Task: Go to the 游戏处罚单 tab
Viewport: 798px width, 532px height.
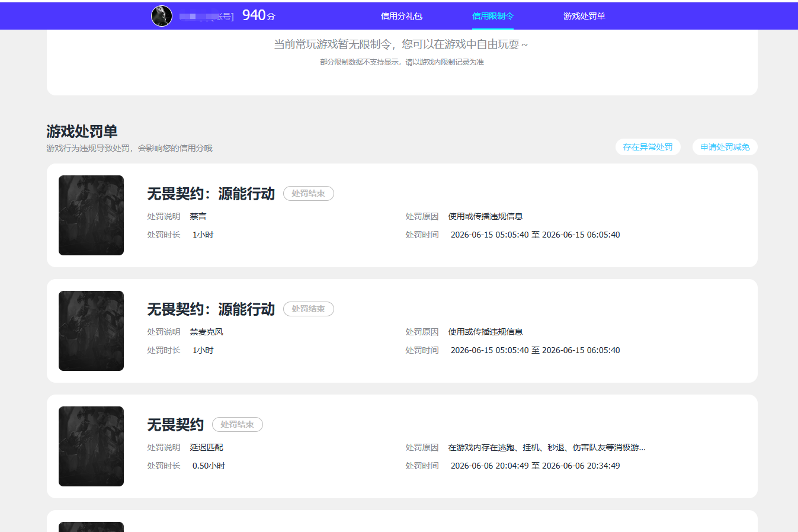Action: (584, 16)
